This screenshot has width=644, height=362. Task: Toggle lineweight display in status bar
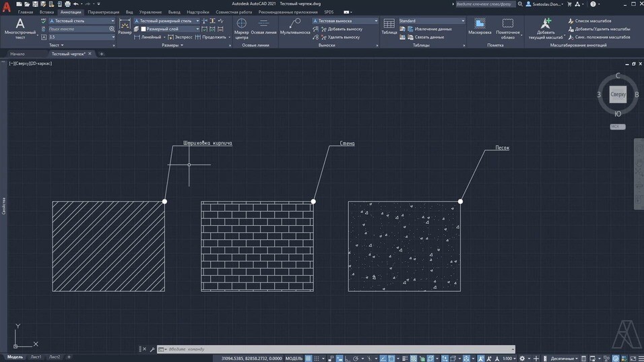(405, 359)
